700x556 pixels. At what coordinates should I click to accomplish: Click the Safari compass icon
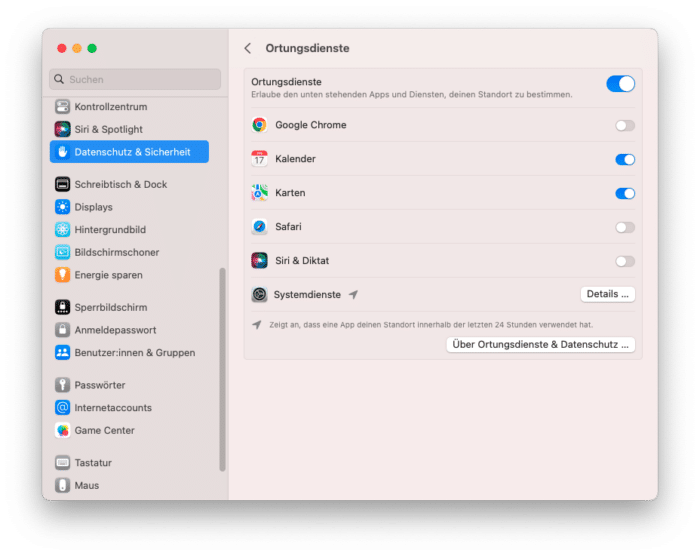(x=259, y=226)
